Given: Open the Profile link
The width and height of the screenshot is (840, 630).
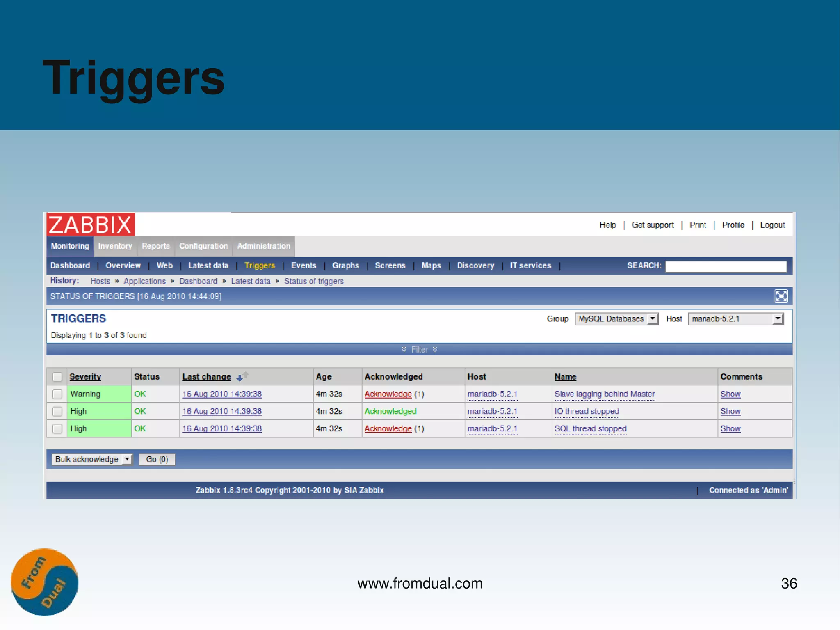Looking at the screenshot, I should tap(733, 225).
